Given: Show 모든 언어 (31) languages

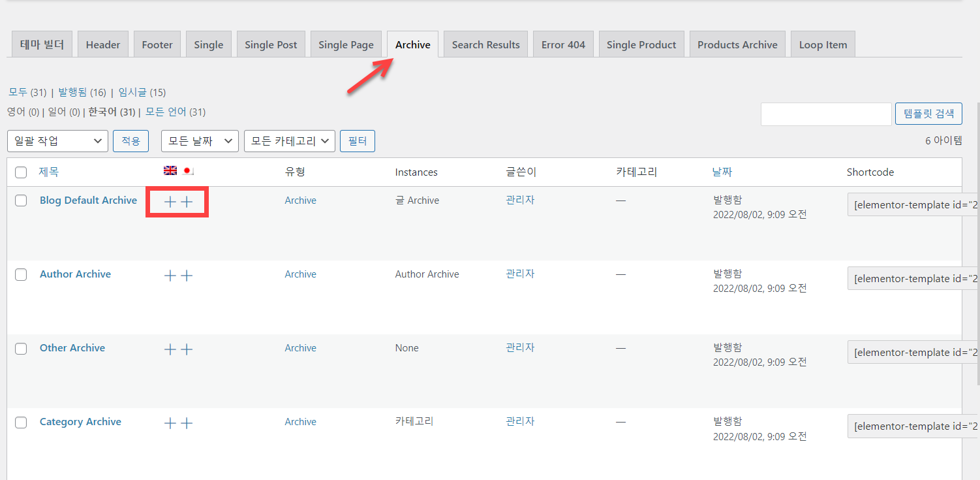Looking at the screenshot, I should click(175, 112).
